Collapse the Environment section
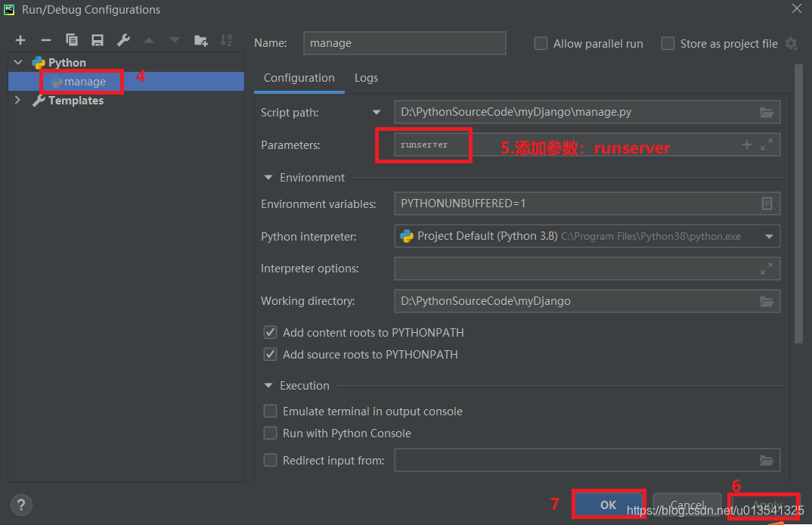The height and width of the screenshot is (525, 812). click(268, 177)
